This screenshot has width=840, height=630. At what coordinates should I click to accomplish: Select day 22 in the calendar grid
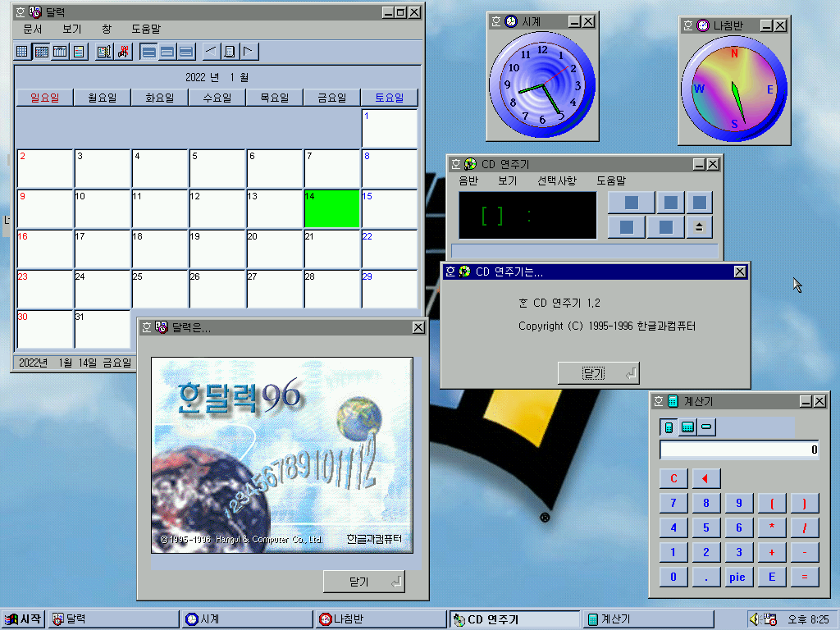click(x=390, y=249)
